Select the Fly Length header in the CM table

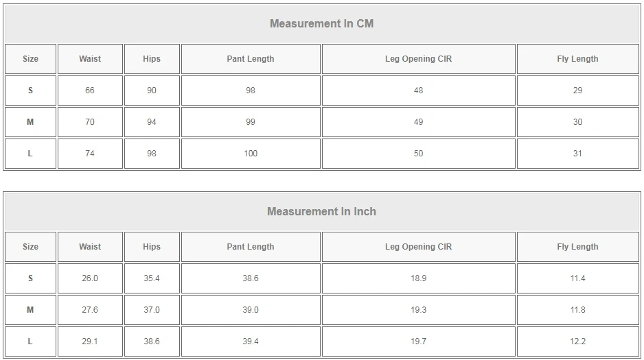click(577, 59)
